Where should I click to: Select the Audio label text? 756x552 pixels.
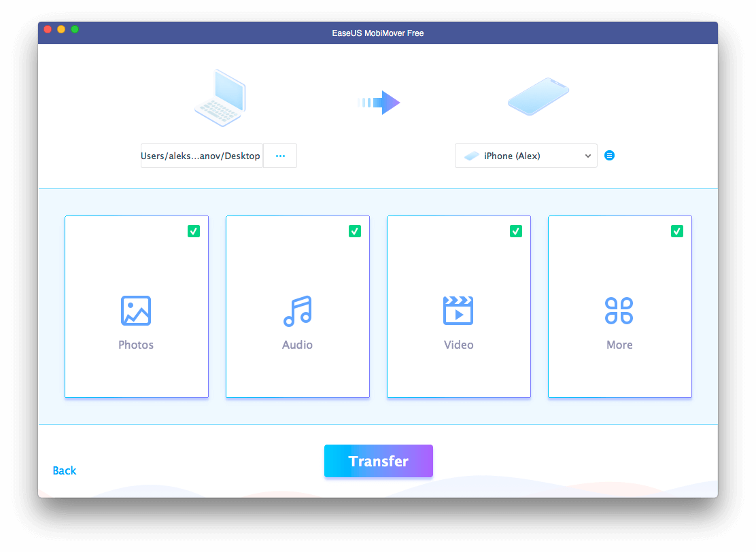pos(298,345)
